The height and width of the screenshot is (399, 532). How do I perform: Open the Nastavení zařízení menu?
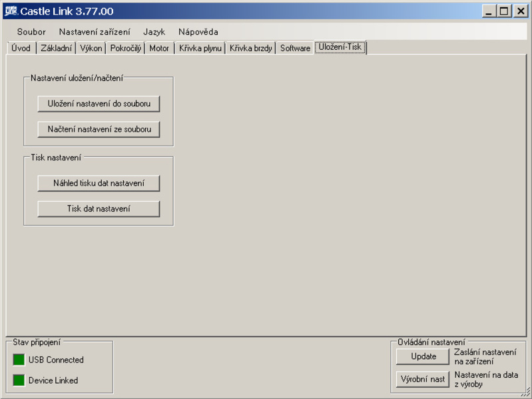[95, 32]
